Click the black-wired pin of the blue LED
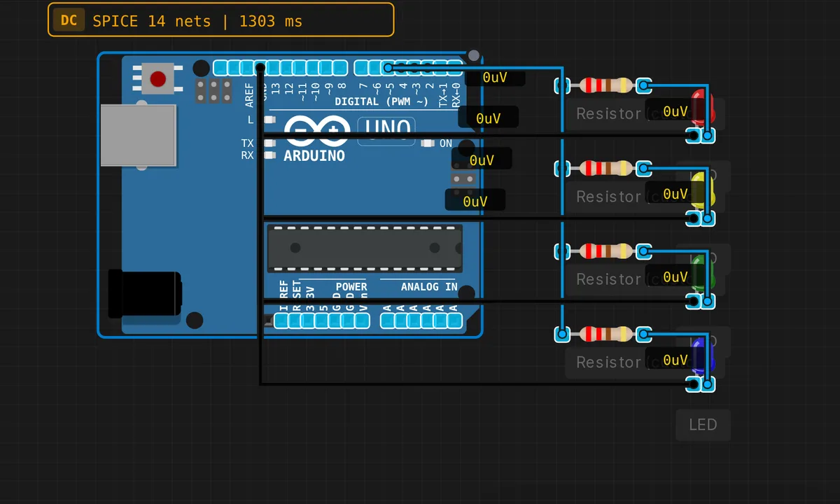840x504 pixels. point(693,384)
